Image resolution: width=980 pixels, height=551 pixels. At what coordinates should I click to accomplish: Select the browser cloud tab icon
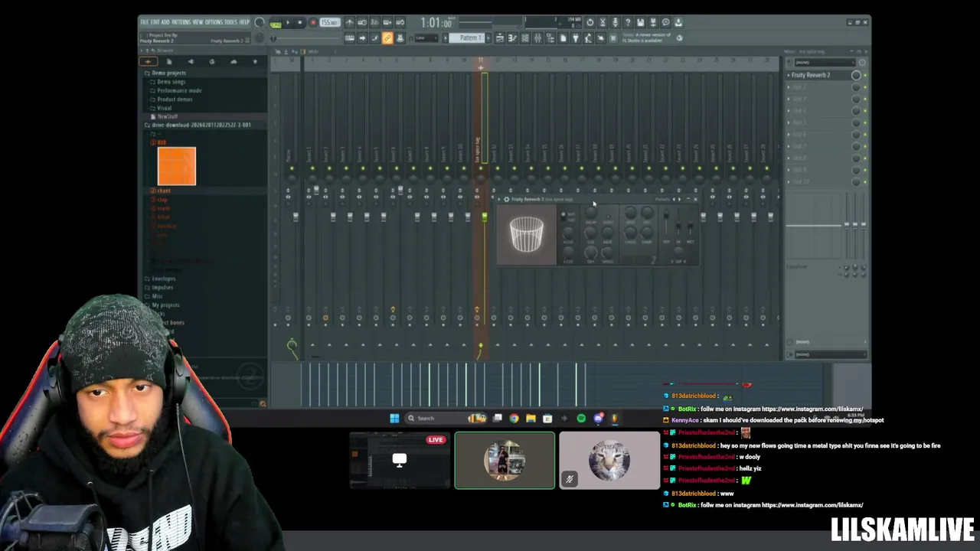[234, 61]
